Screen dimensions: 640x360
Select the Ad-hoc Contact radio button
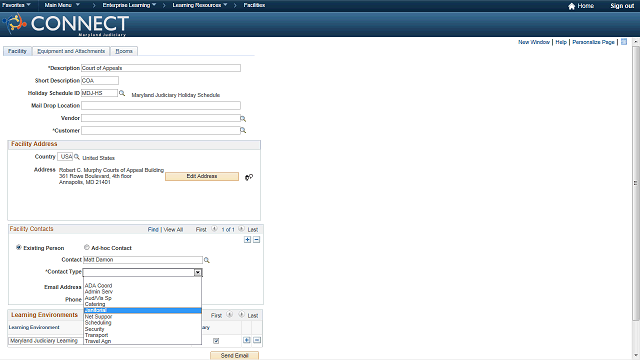[87, 247]
